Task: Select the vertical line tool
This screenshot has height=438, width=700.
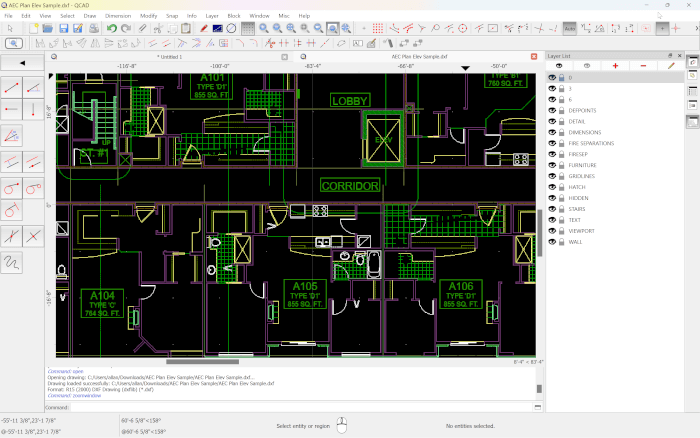Action: tap(33, 109)
